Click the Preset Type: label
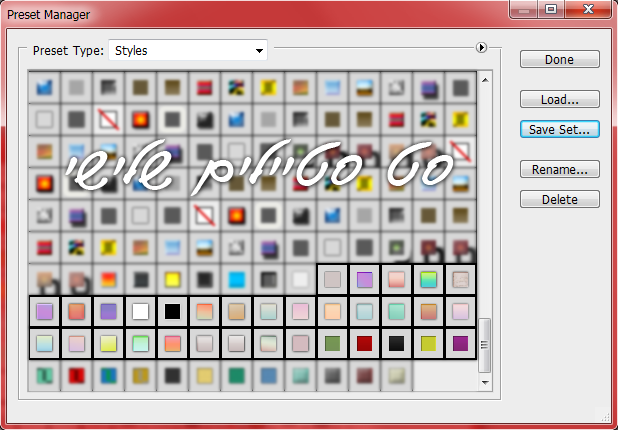Screen dimensions: 618x430 pos(68,50)
